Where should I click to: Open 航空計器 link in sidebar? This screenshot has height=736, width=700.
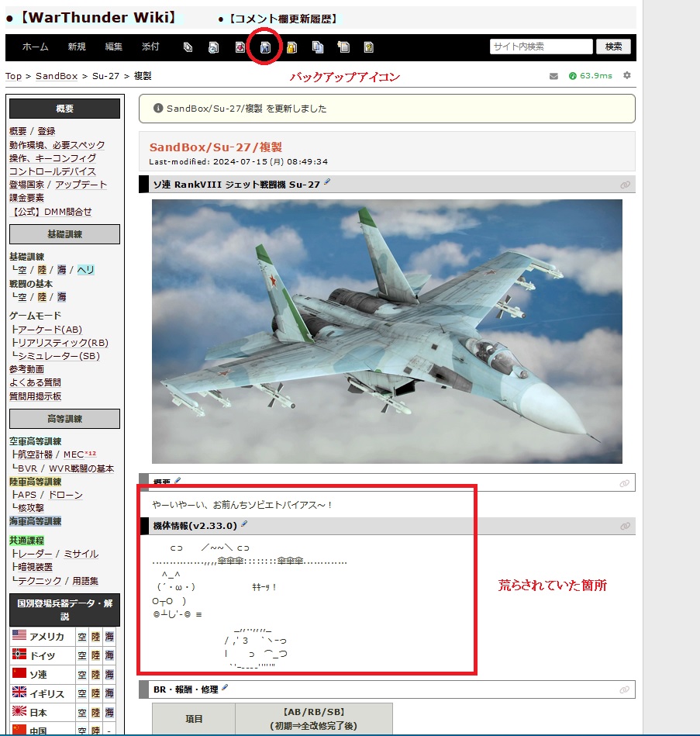click(x=35, y=454)
